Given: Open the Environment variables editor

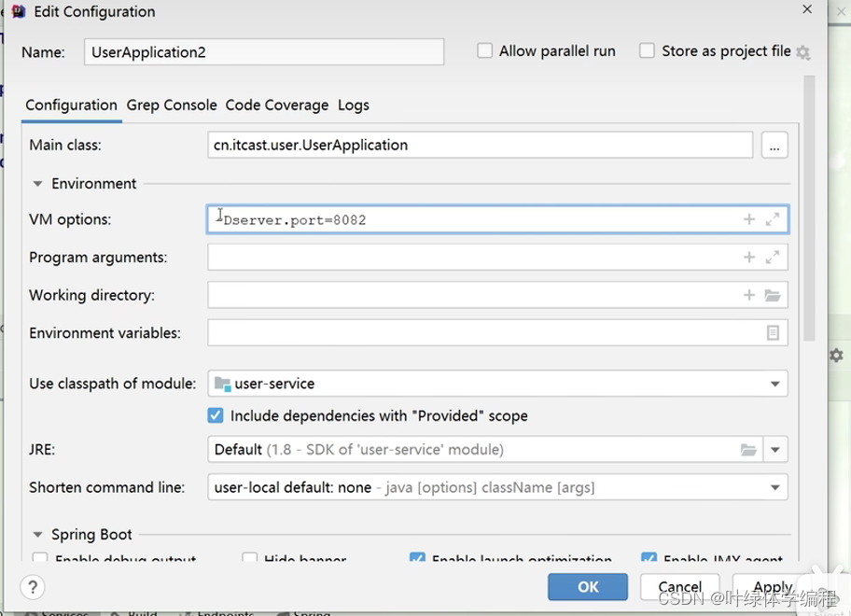Looking at the screenshot, I should [773, 332].
